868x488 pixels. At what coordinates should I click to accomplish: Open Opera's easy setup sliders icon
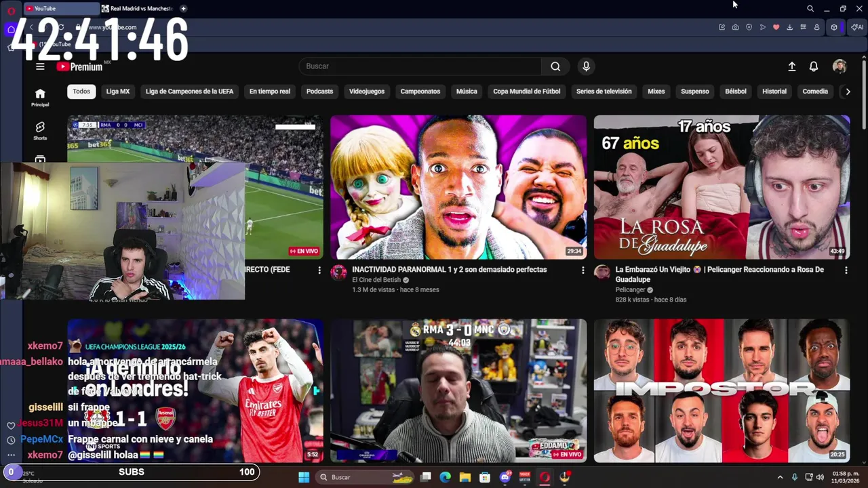tap(803, 27)
